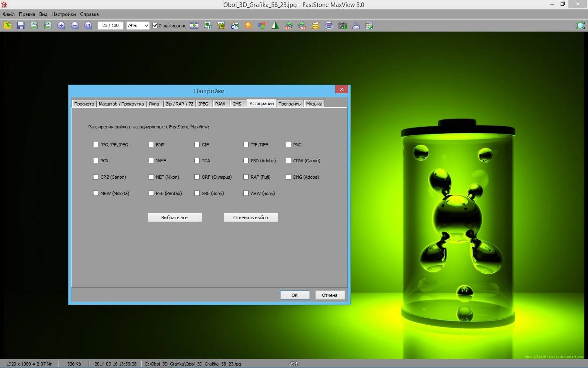The height and width of the screenshot is (368, 588).
Task: Click the Zoom in plus icon
Action: 61,25
